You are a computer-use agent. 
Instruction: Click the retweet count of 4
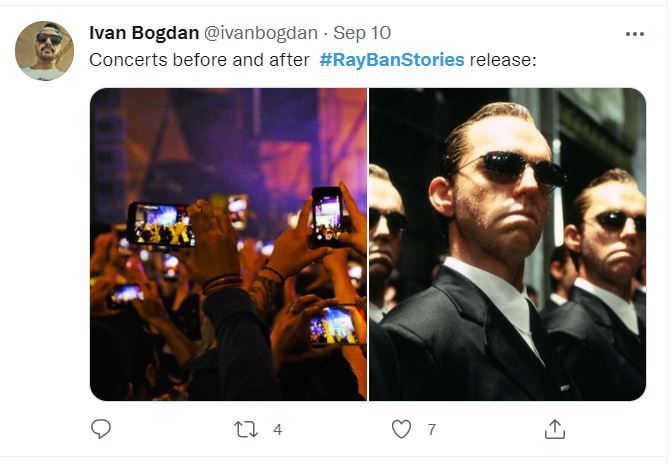click(x=277, y=430)
